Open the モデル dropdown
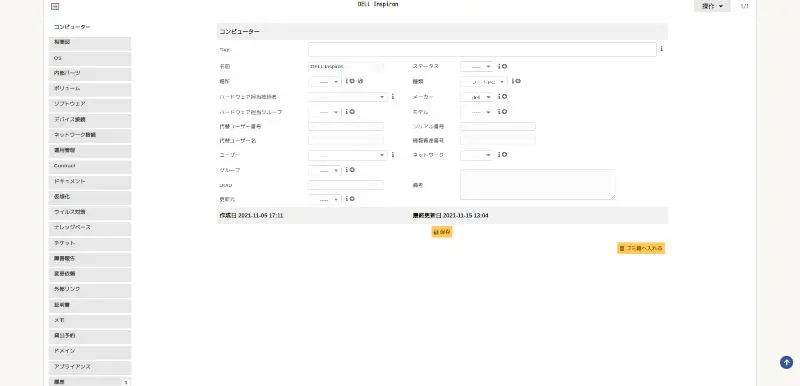The image size is (800, 386). [477, 112]
